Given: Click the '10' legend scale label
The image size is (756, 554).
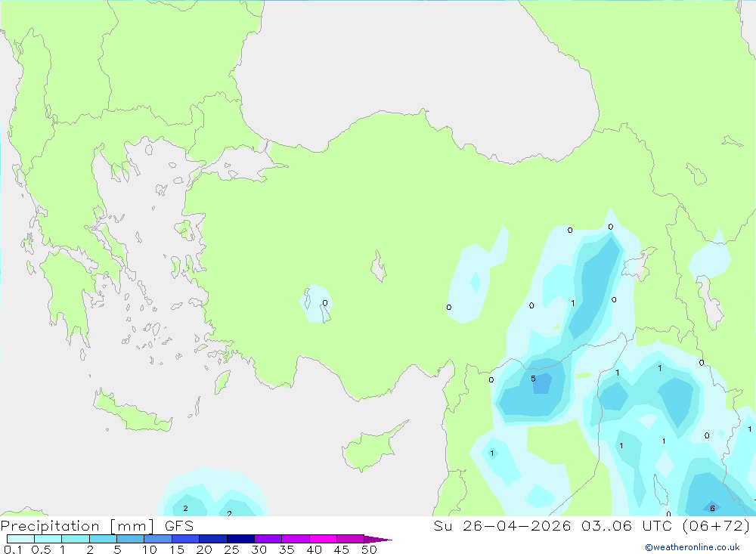Looking at the screenshot, I should (150, 549).
